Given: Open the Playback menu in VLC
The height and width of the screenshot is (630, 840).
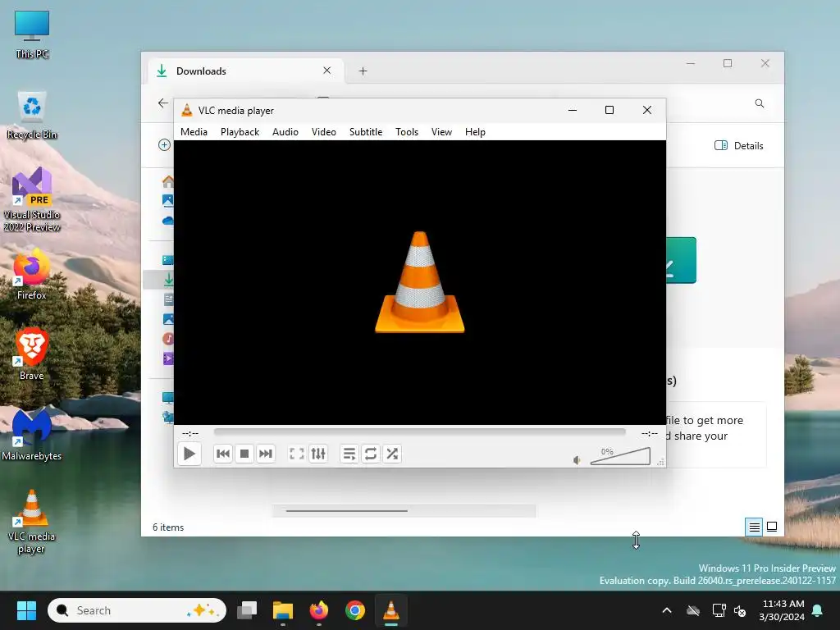Looking at the screenshot, I should pyautogui.click(x=240, y=132).
